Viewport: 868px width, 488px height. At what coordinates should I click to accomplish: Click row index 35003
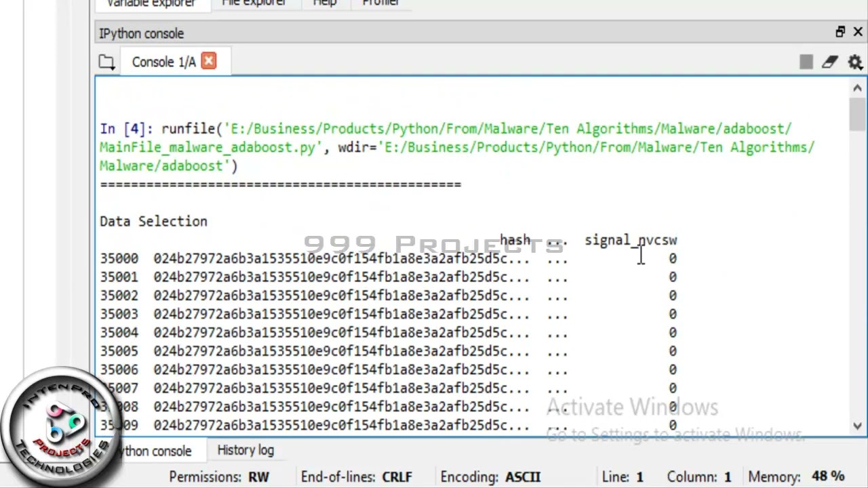[119, 314]
